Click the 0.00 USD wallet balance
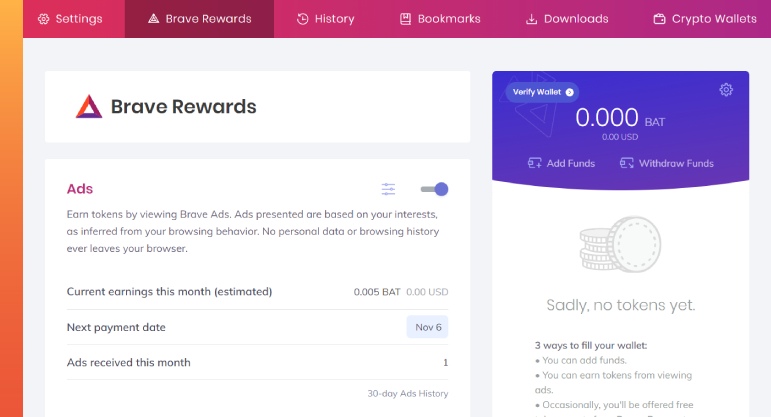 click(x=620, y=137)
